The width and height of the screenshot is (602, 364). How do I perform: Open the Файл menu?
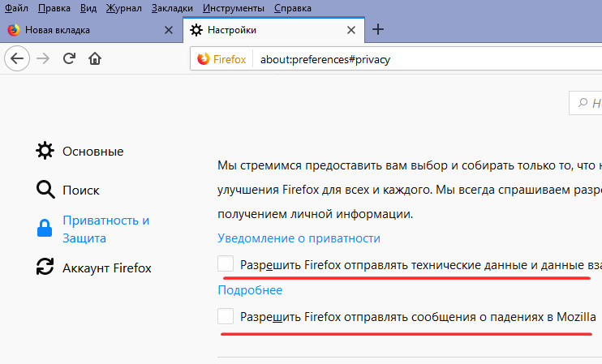point(16,8)
